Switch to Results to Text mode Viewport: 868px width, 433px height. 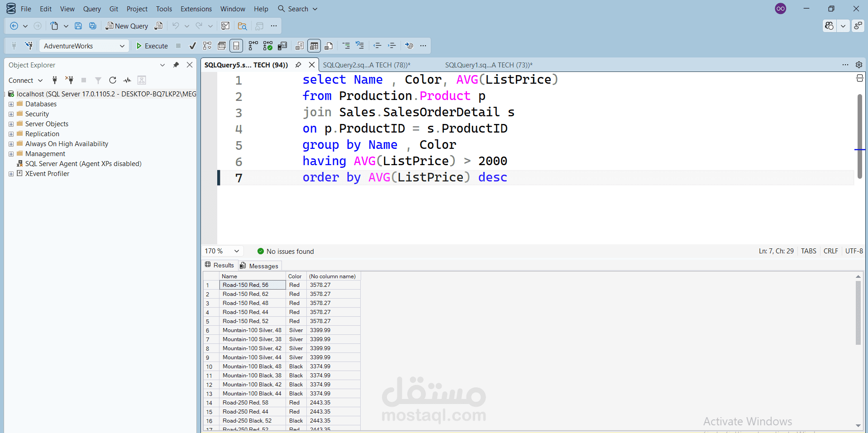click(299, 46)
